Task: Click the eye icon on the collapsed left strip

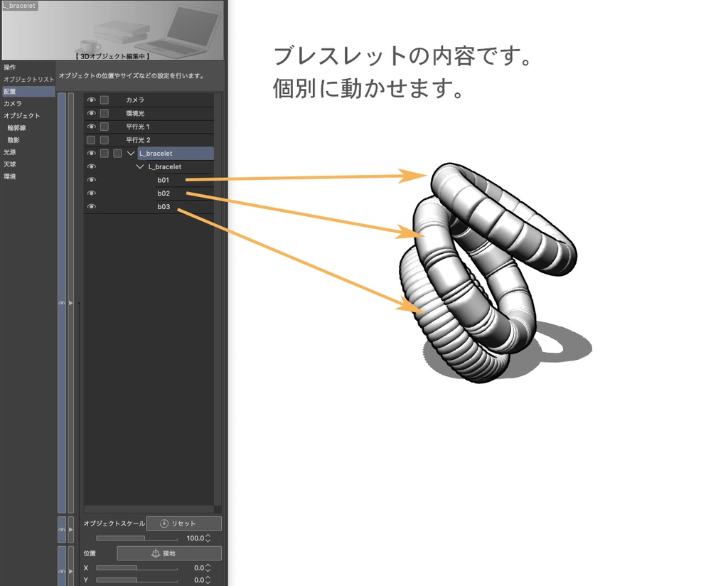Action: tap(61, 302)
